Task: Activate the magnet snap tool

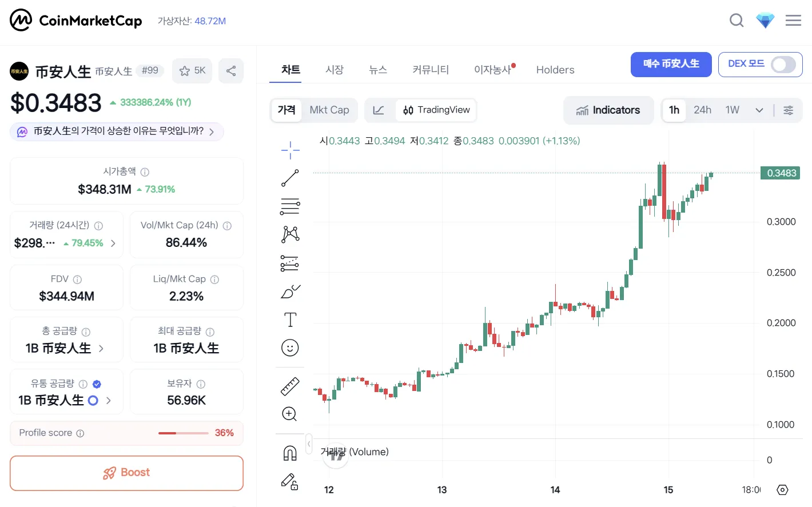Action: [290, 453]
